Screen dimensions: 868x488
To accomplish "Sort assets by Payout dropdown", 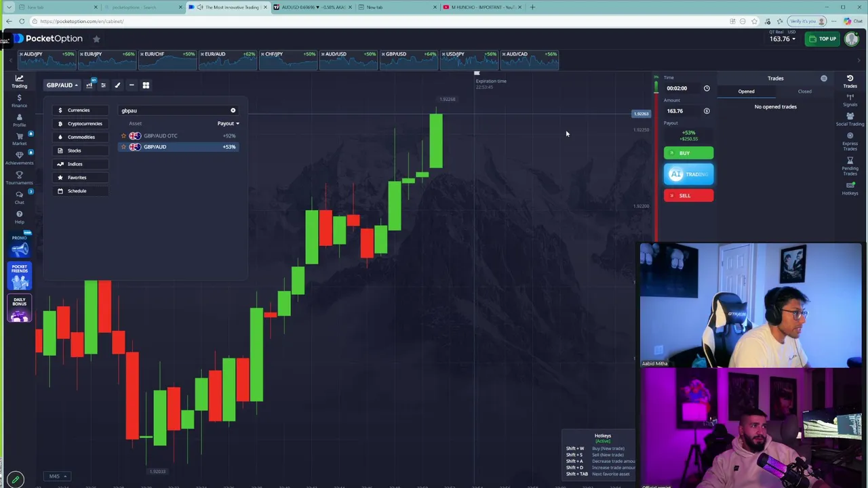I will click(228, 123).
